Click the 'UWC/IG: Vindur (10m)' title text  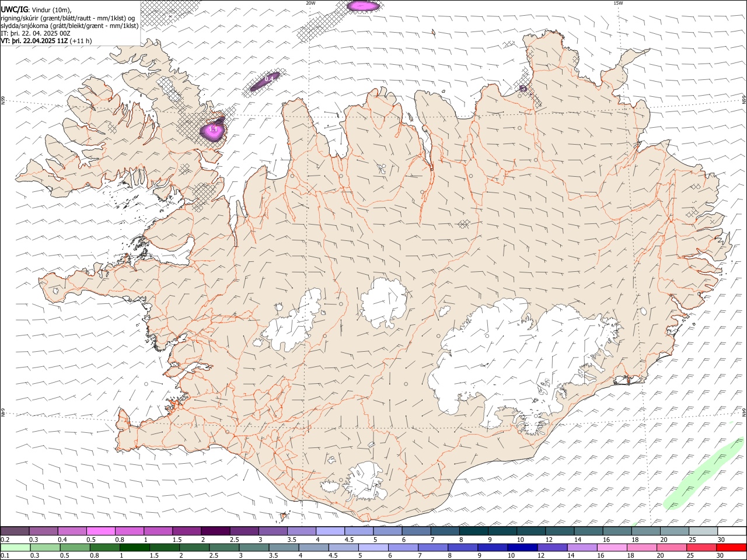(x=36, y=9)
